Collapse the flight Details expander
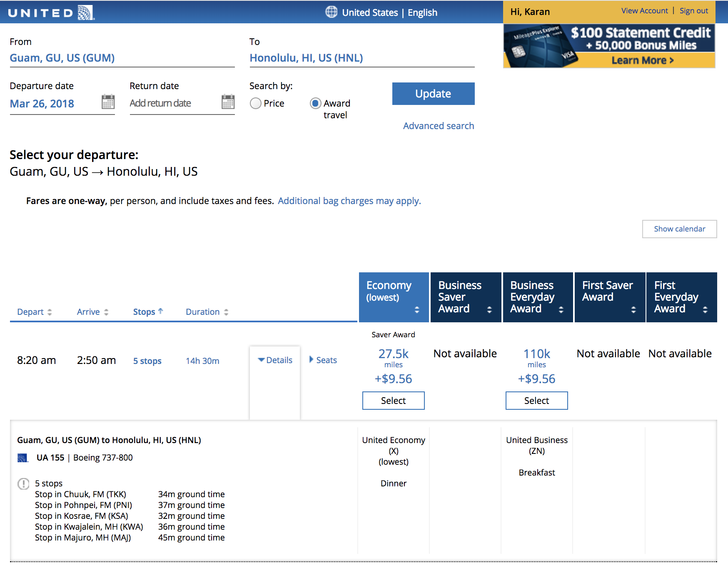 click(275, 360)
